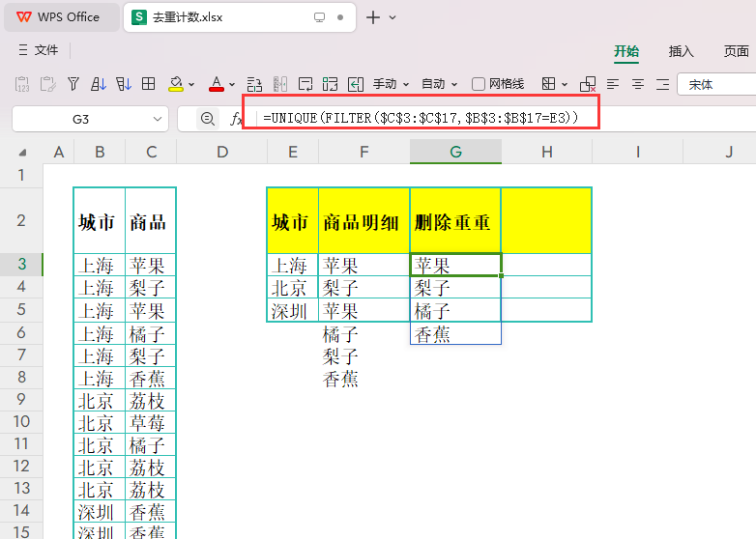756x539 pixels.
Task: Click cell E5 containing 深圳
Action: point(293,310)
